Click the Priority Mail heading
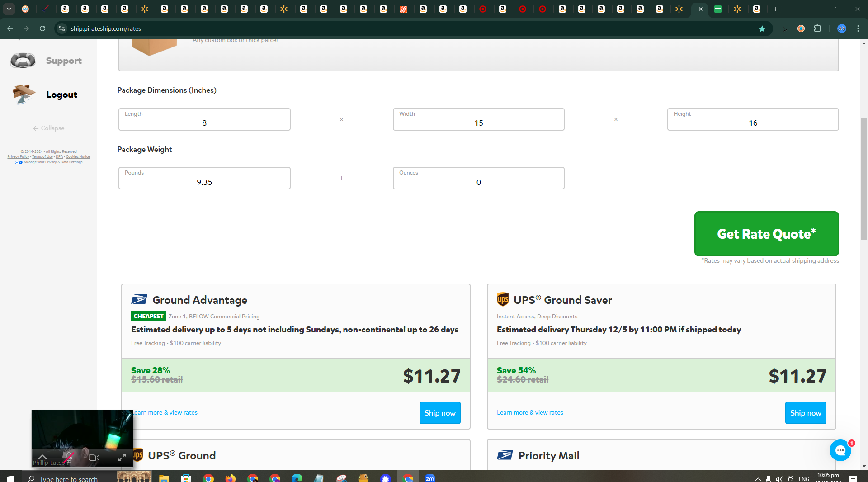Viewport: 868px width, 482px height. pyautogui.click(x=548, y=455)
